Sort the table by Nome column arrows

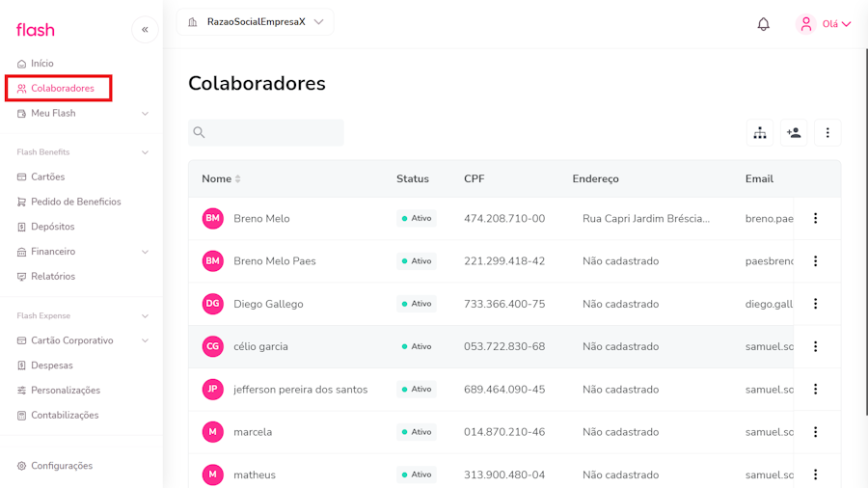[x=238, y=179]
